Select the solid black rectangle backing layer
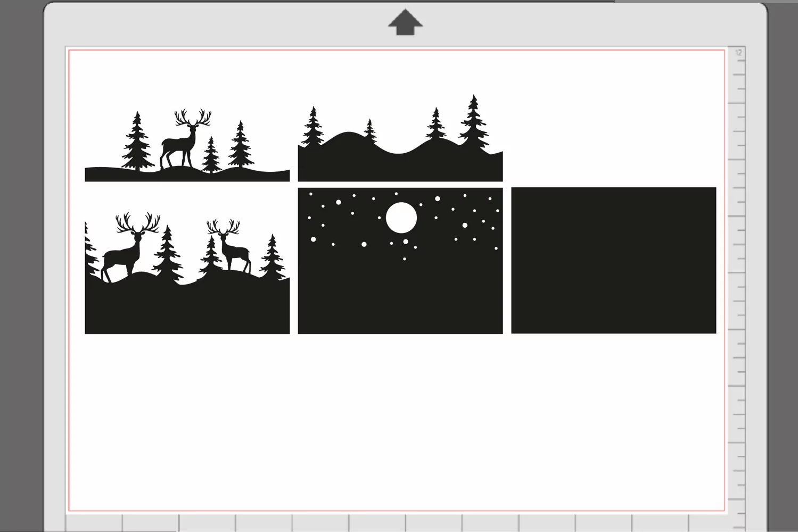The height and width of the screenshot is (532, 798). coord(614,261)
